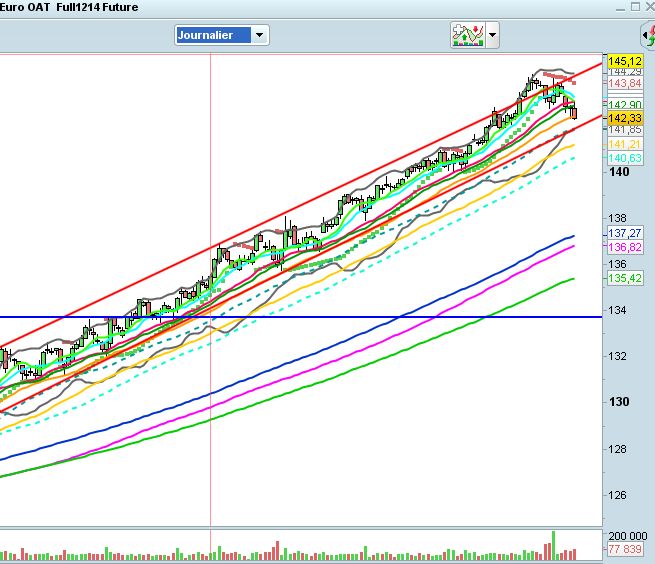
Task: Minimize the chart window
Action: tap(620, 8)
